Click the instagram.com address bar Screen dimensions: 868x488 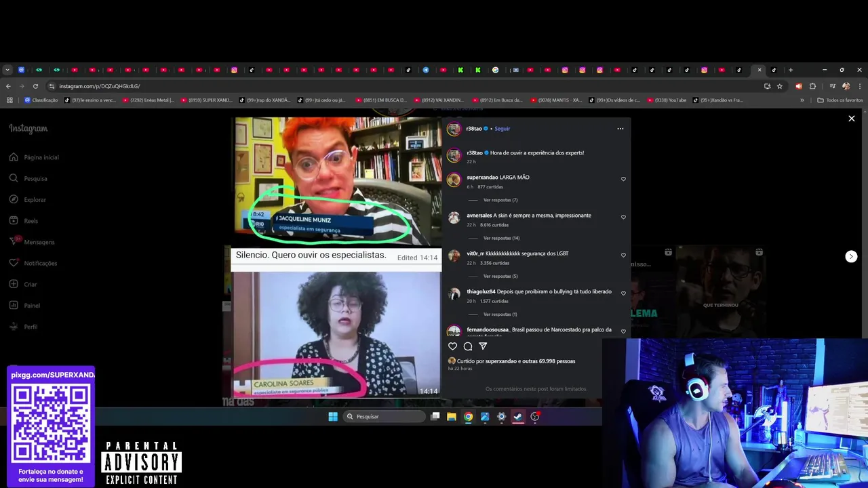(407, 86)
